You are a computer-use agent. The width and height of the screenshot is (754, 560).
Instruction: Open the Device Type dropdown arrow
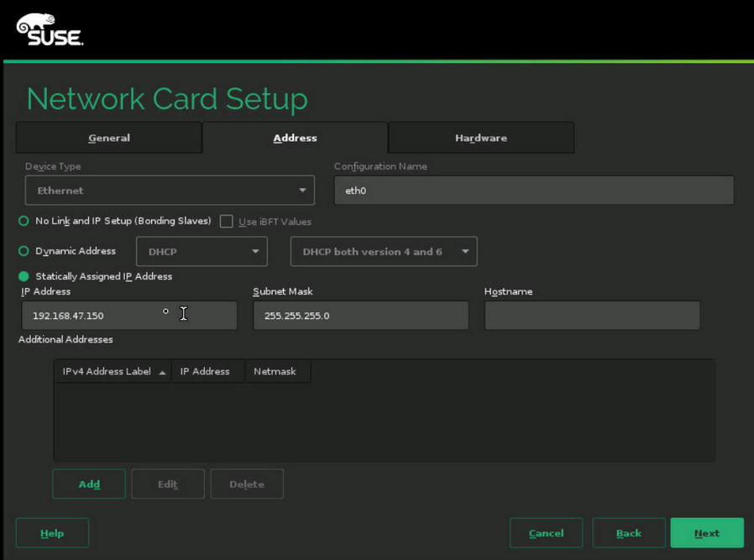click(x=301, y=190)
